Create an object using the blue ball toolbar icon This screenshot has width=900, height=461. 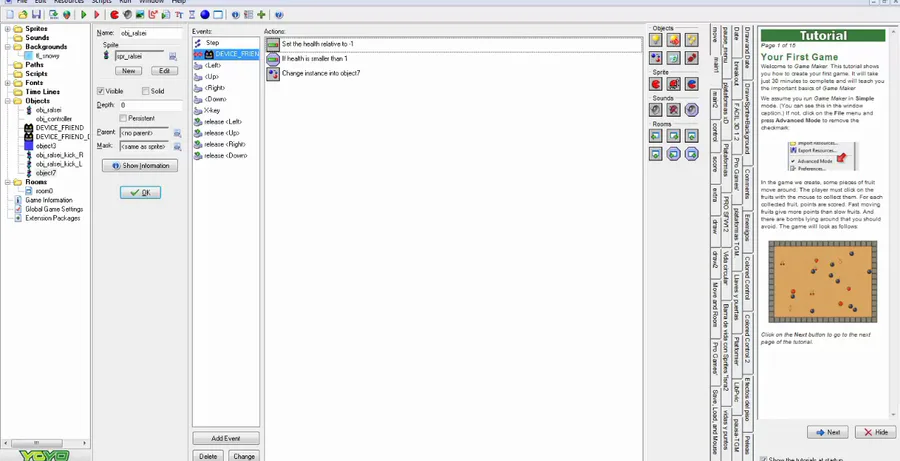(204, 14)
